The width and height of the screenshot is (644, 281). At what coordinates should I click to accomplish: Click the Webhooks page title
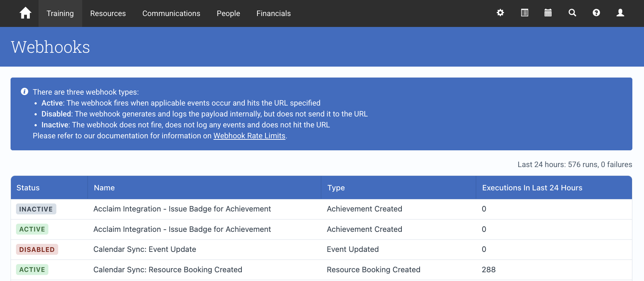(51, 47)
